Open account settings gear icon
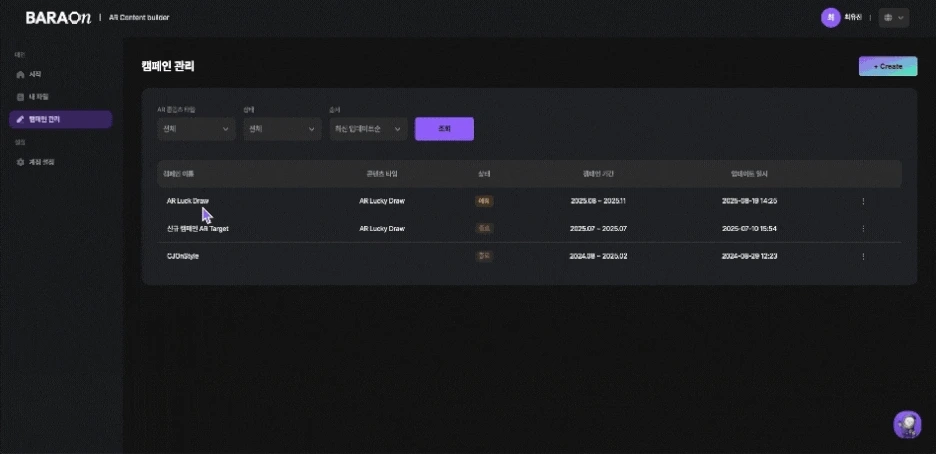 click(x=20, y=162)
